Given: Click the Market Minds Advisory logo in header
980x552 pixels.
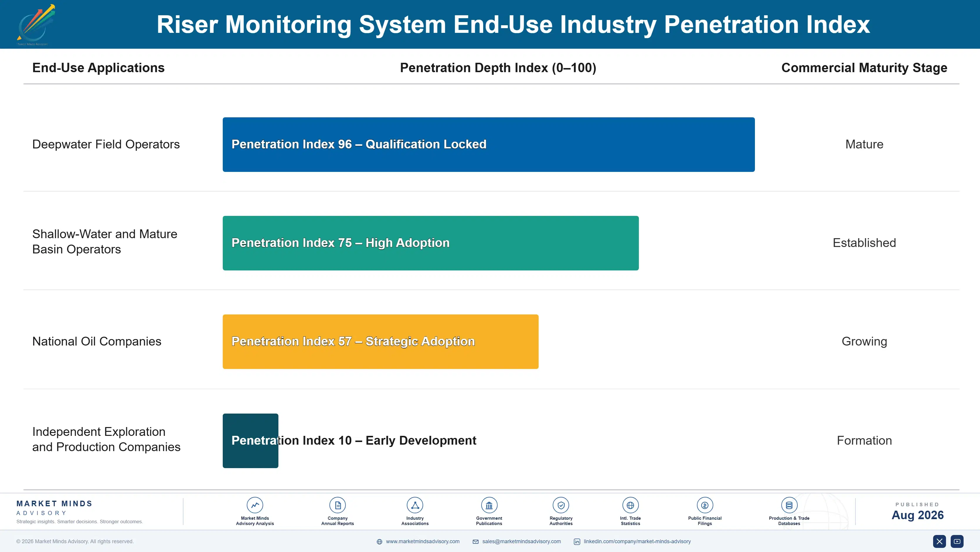Looking at the screenshot, I should pos(35,25).
